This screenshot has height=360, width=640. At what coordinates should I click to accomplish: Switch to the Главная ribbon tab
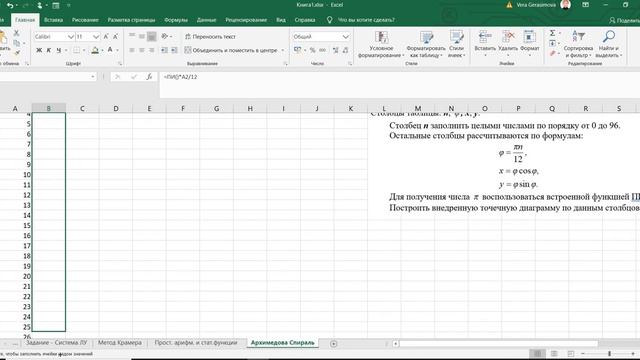click(25, 20)
